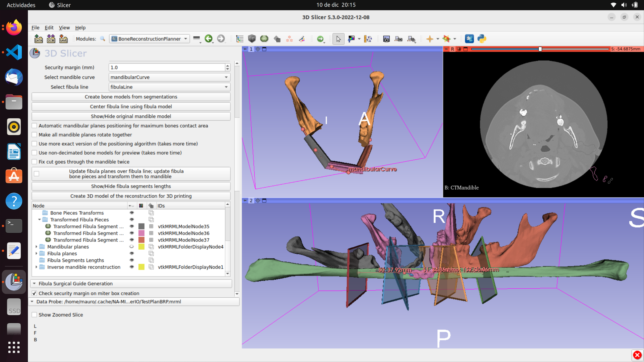Click the DCM load DICOM icon
Viewport: 644px width, 362px height.
click(x=51, y=39)
